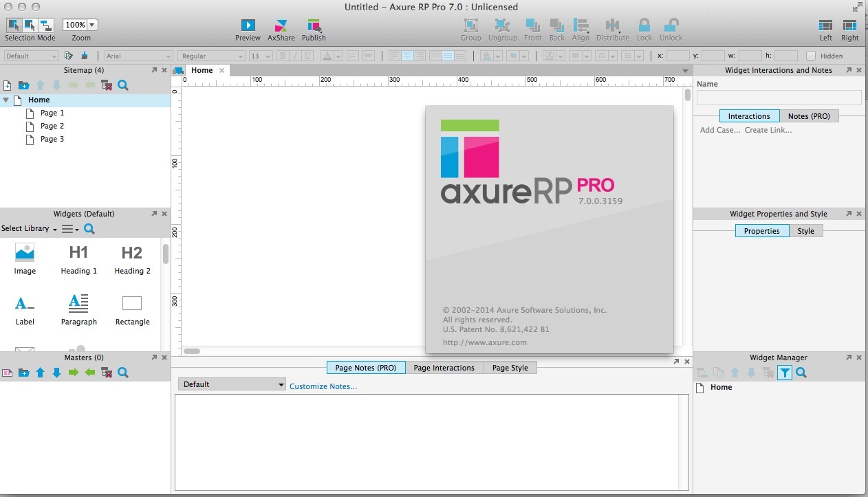Open AxShare from the toolbar
Screen dimensions: 868x497
[281, 25]
